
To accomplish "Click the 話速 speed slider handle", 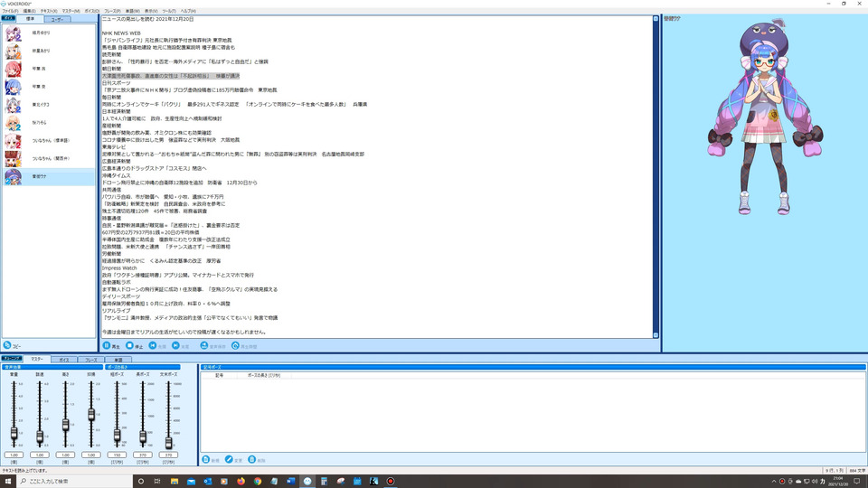I will coord(40,436).
